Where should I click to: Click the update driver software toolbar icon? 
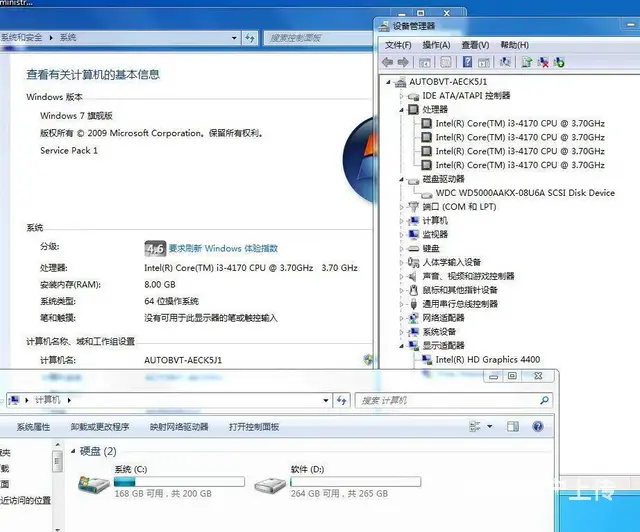527,62
